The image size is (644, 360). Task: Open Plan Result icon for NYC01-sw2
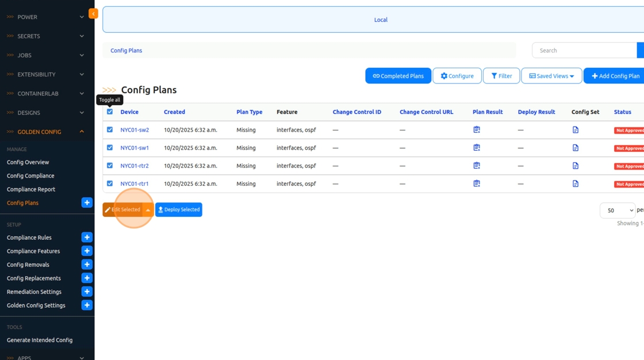[x=477, y=130]
